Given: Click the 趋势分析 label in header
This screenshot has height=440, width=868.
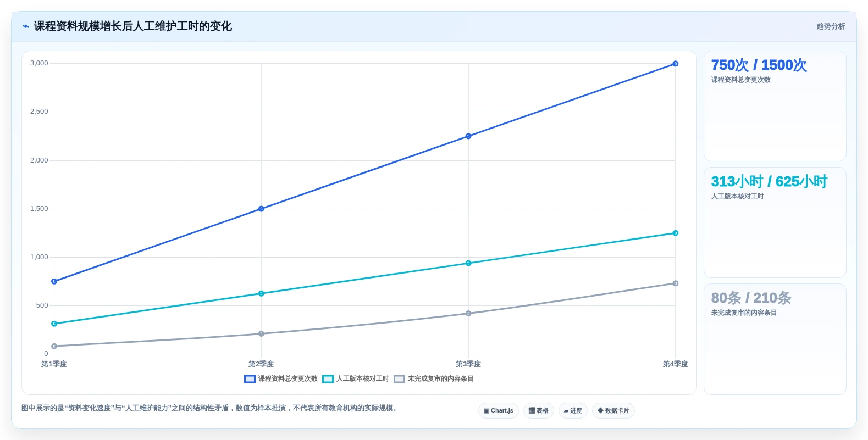Looking at the screenshot, I should pyautogui.click(x=831, y=26).
